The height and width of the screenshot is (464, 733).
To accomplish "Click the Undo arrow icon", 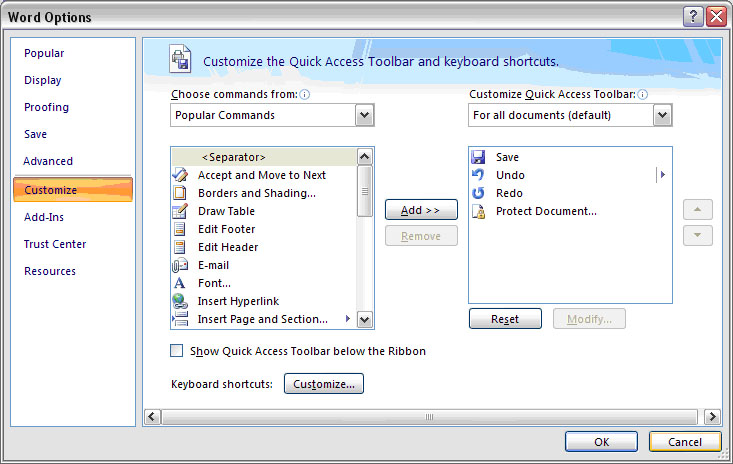I will pyautogui.click(x=478, y=175).
